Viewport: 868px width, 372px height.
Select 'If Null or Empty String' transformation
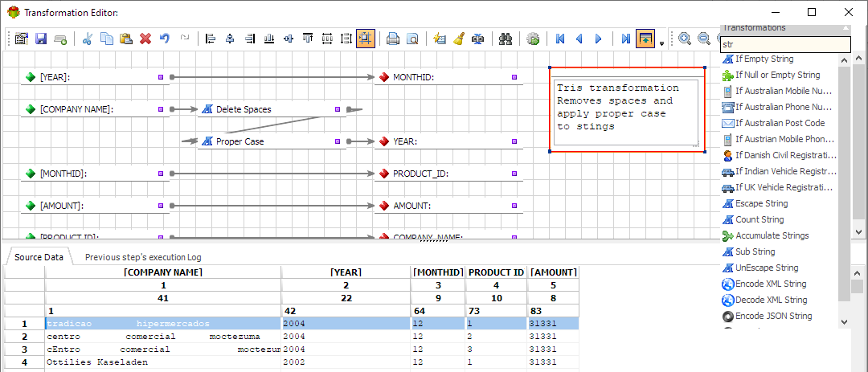778,75
